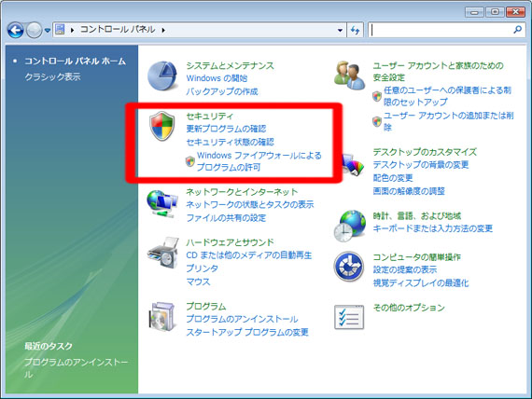This screenshot has width=532, height=399.
Task: Click the Control Panel icon in address bar
Action: [60, 30]
